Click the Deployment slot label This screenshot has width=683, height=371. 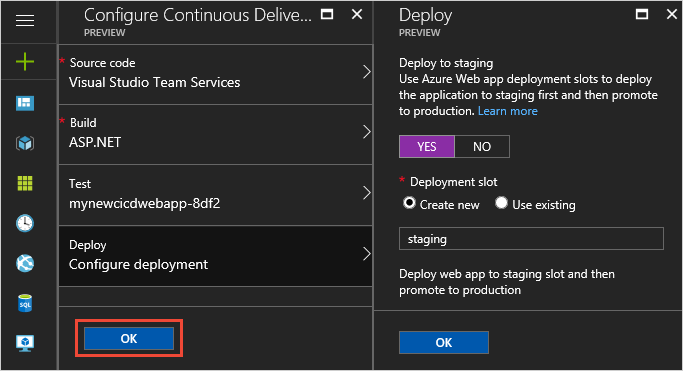(453, 182)
